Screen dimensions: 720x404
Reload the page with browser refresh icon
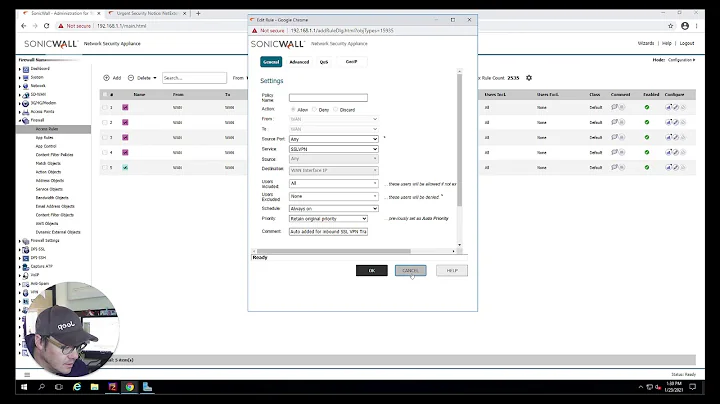46,26
